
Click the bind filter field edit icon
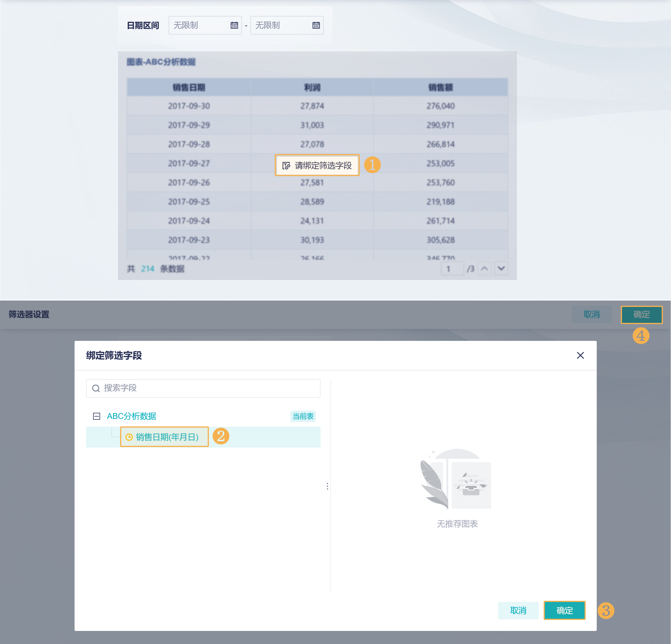[286, 166]
